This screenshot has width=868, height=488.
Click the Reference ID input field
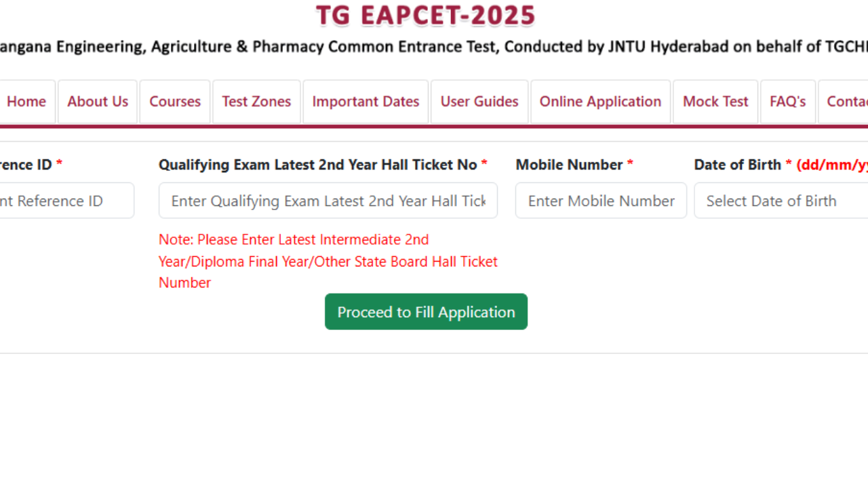coord(66,201)
